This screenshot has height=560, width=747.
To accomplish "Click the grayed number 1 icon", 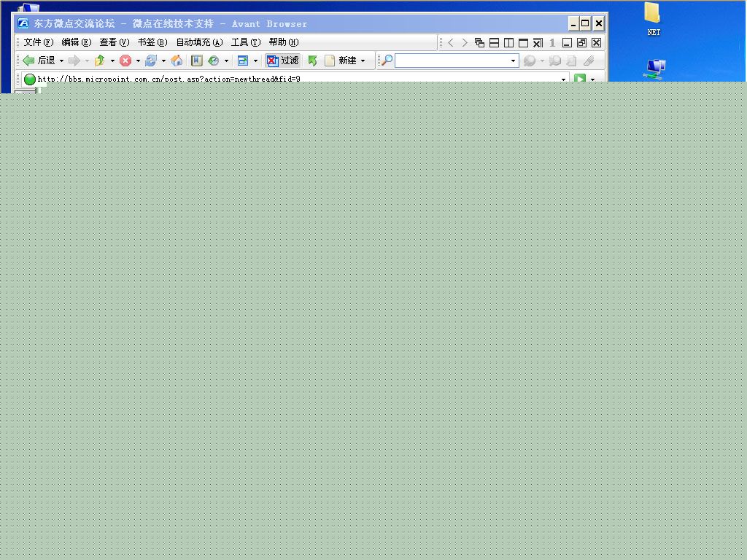I will (552, 43).
